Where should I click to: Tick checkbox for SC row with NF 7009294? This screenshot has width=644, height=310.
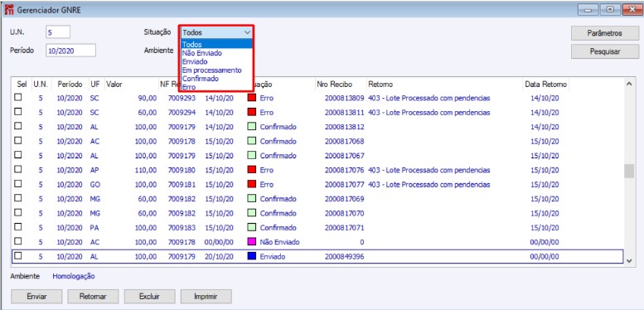pos(18,112)
